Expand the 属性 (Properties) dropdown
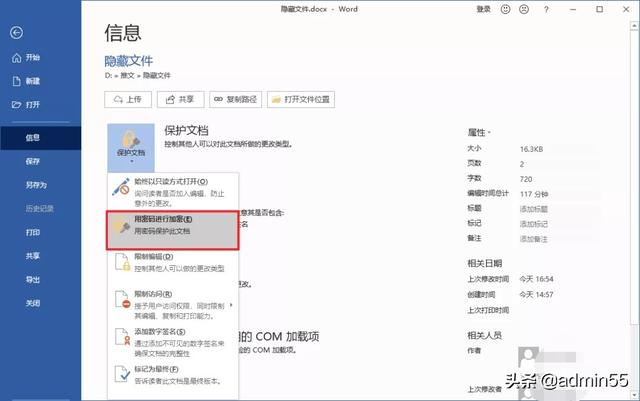The height and width of the screenshot is (401, 640). (x=479, y=133)
